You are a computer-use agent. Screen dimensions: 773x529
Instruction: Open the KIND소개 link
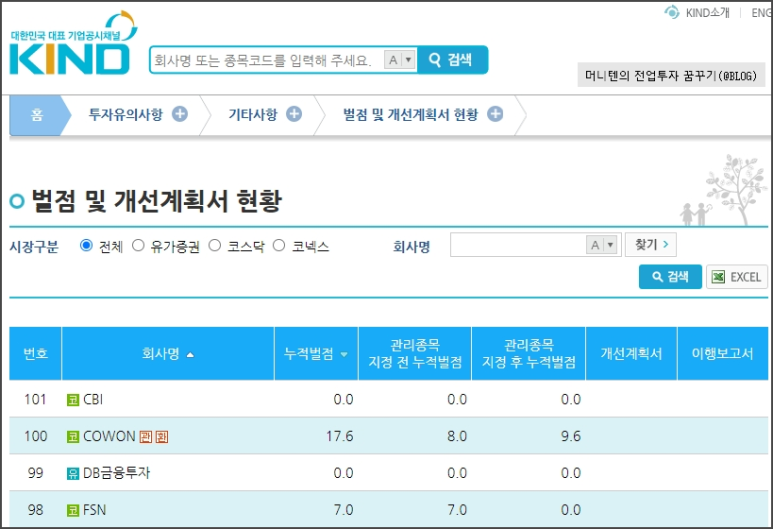pyautogui.click(x=707, y=13)
